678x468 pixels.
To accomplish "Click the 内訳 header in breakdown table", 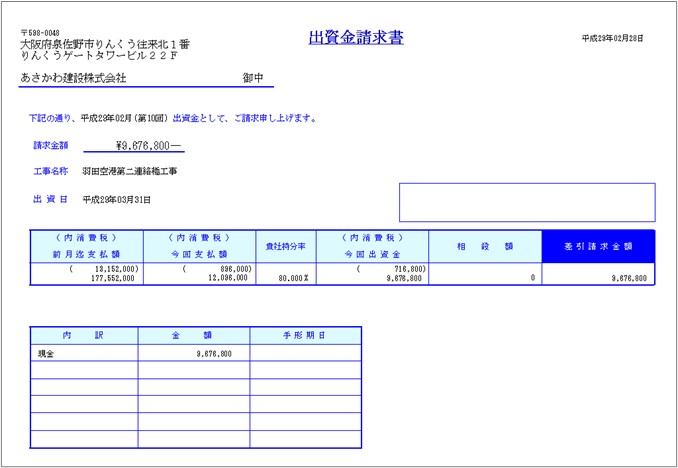I will (x=84, y=335).
